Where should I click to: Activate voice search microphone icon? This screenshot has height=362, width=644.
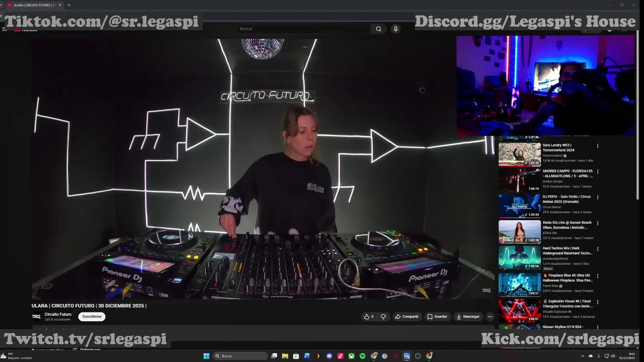coord(395,29)
